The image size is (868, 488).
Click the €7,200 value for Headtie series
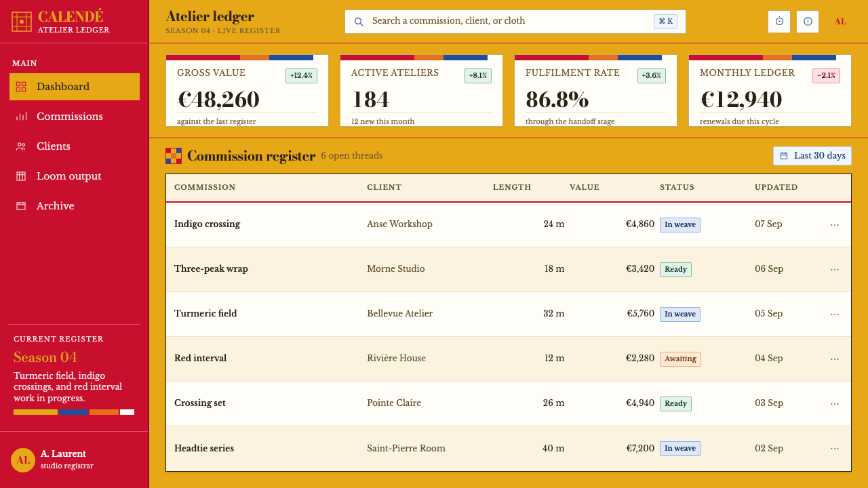pyautogui.click(x=640, y=448)
